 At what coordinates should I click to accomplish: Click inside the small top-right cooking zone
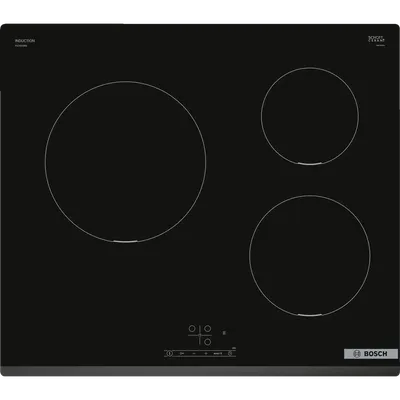click(x=310, y=116)
